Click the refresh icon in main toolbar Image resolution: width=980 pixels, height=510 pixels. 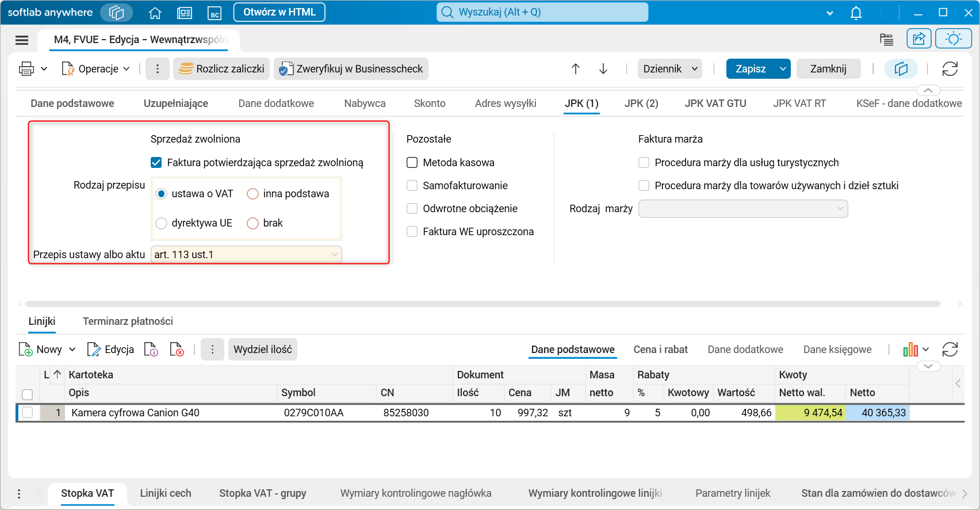950,69
